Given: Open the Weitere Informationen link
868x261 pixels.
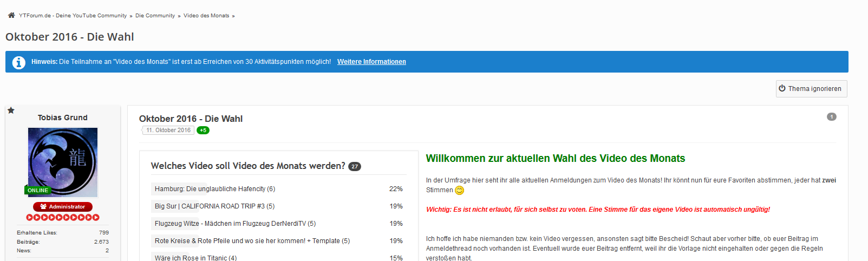Looking at the screenshot, I should [x=371, y=62].
